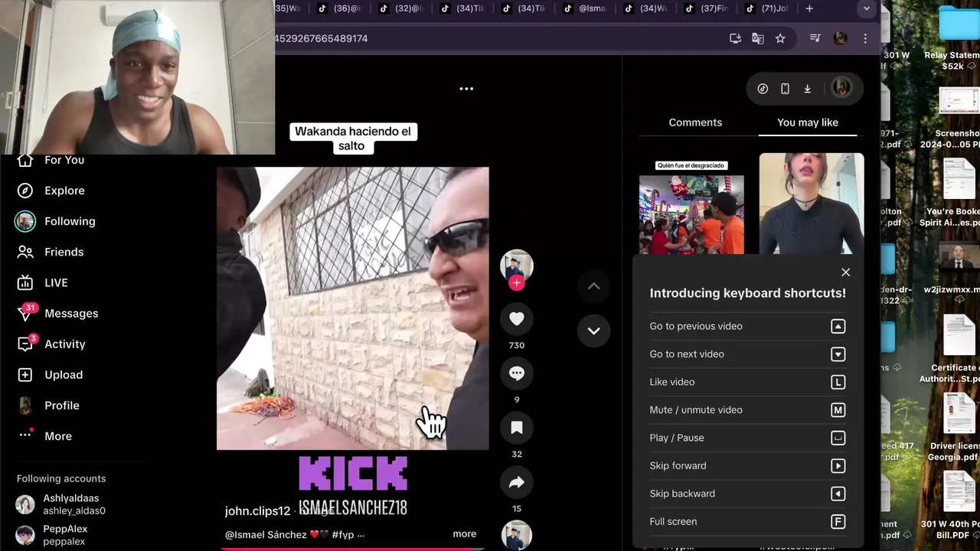Close the keyboard shortcuts popup
The width and height of the screenshot is (980, 551).
click(846, 272)
